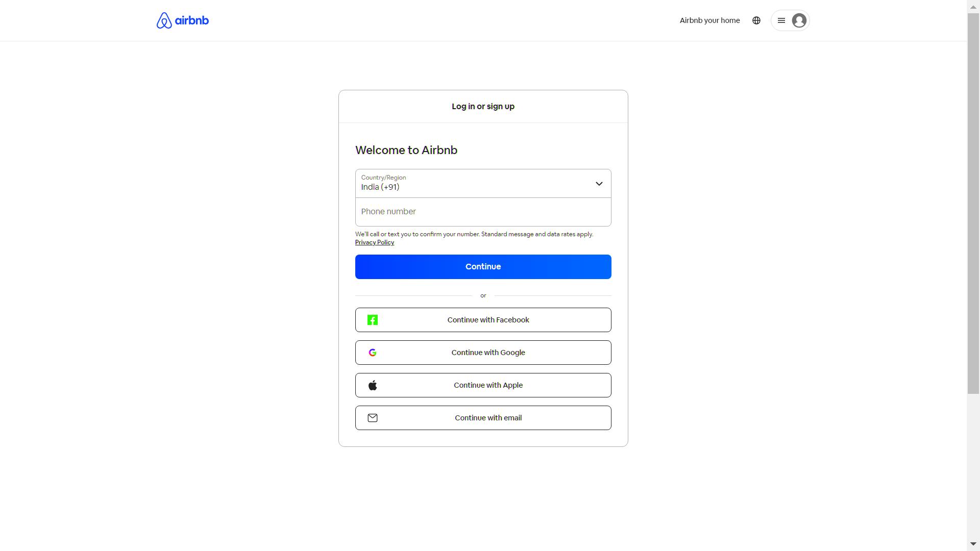
Task: Click the Google logo icon
Action: coord(373,353)
